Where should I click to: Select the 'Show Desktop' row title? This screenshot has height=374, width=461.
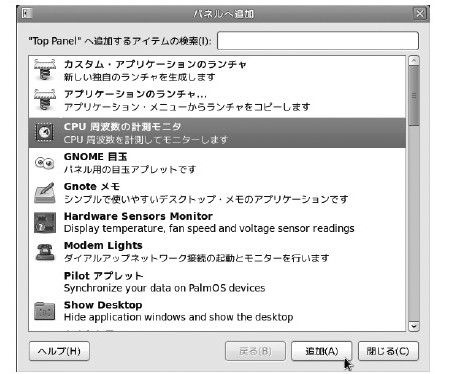pos(103,305)
